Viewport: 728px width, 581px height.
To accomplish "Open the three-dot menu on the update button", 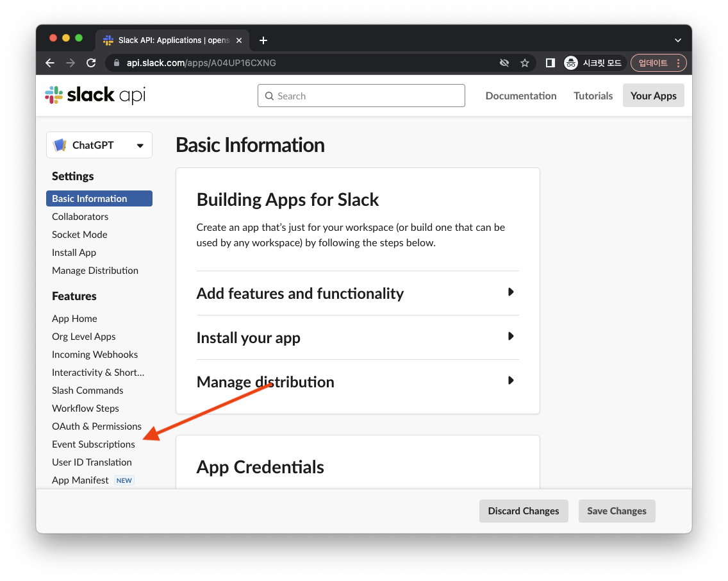I will pos(678,63).
